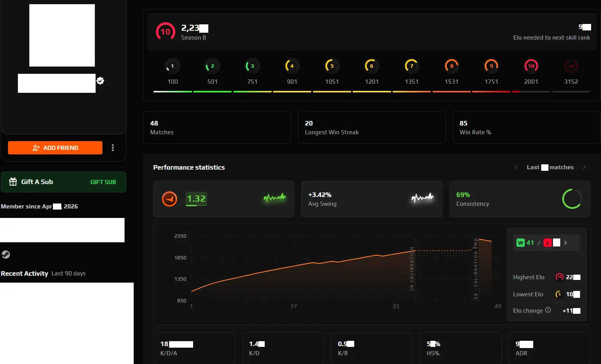Open the linked Steam account icon
The height and width of the screenshot is (364, 601).
pyautogui.click(x=6, y=254)
